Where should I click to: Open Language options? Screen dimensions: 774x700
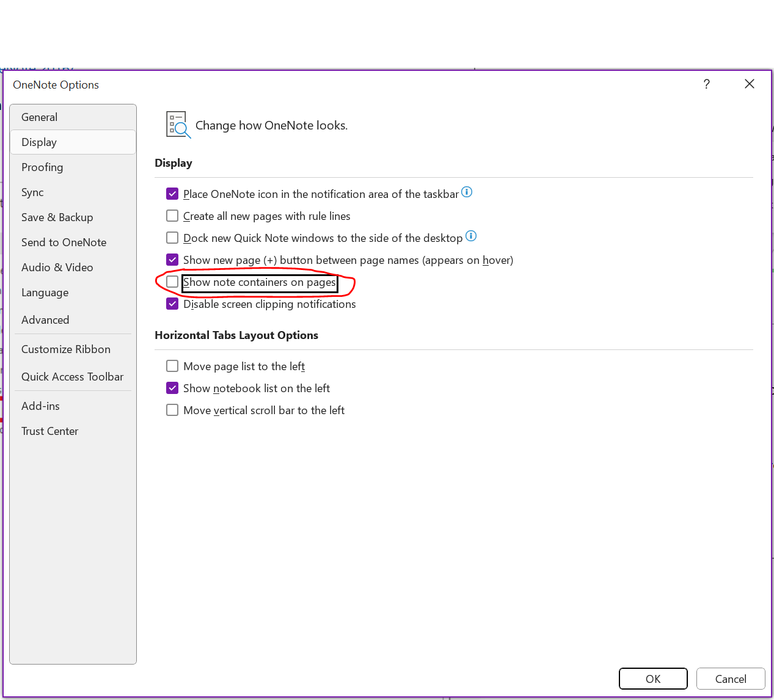click(73, 293)
